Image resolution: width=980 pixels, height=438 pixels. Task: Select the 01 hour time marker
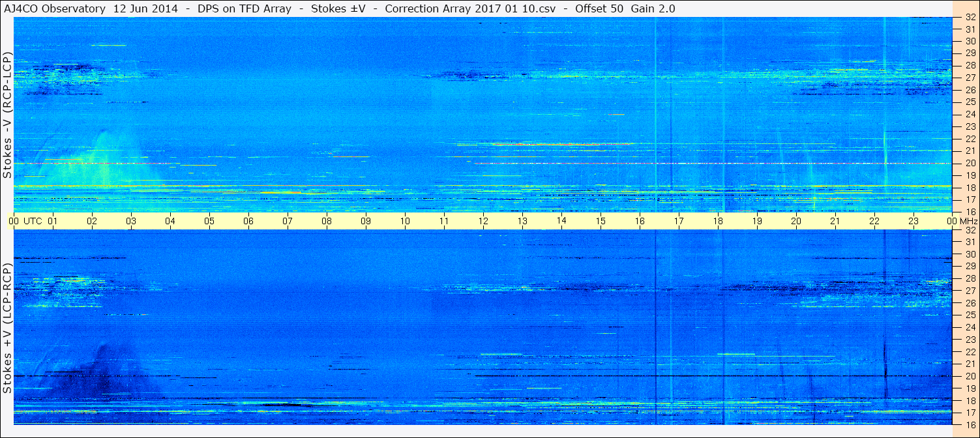pyautogui.click(x=53, y=221)
